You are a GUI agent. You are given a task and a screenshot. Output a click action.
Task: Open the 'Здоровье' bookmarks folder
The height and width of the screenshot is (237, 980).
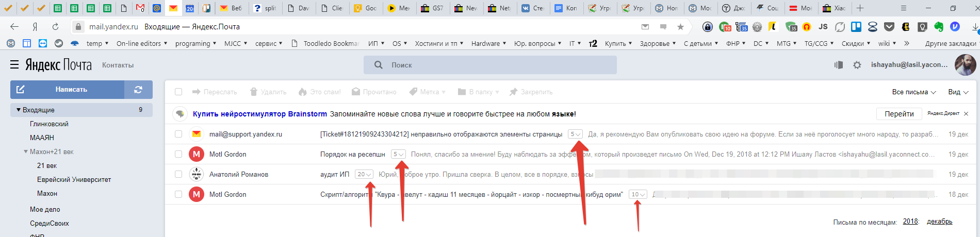point(658,44)
